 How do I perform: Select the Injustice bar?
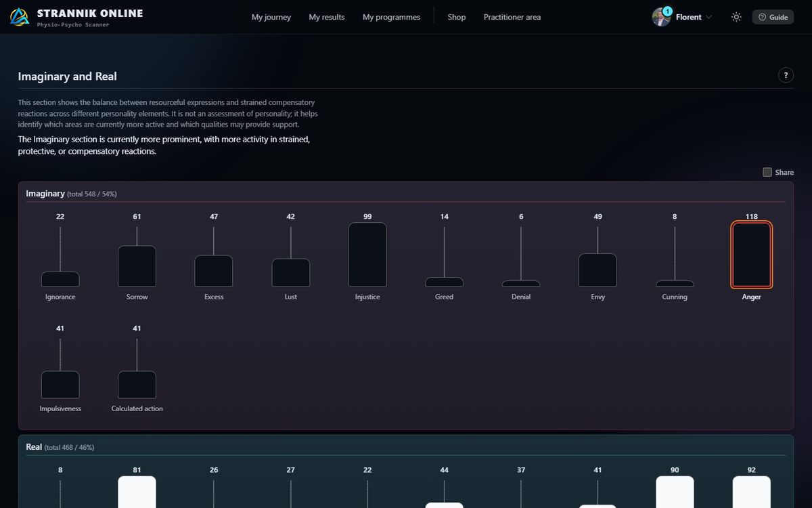coord(367,255)
